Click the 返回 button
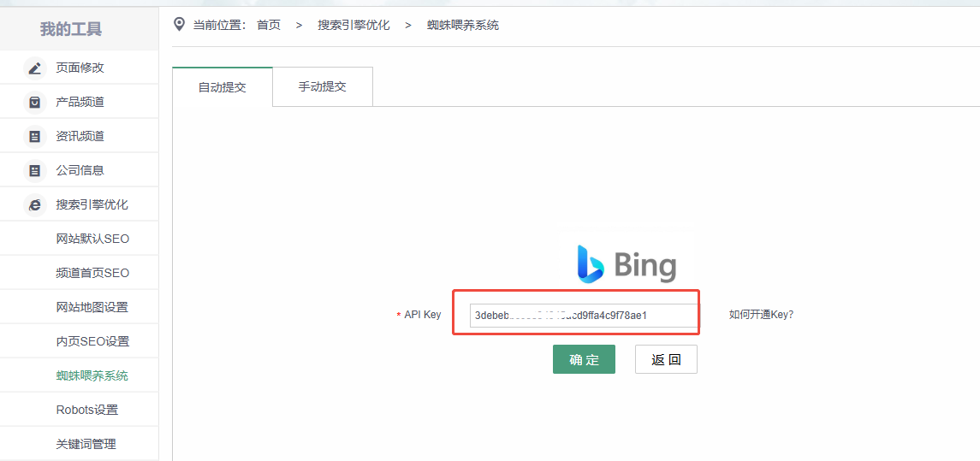 666,359
